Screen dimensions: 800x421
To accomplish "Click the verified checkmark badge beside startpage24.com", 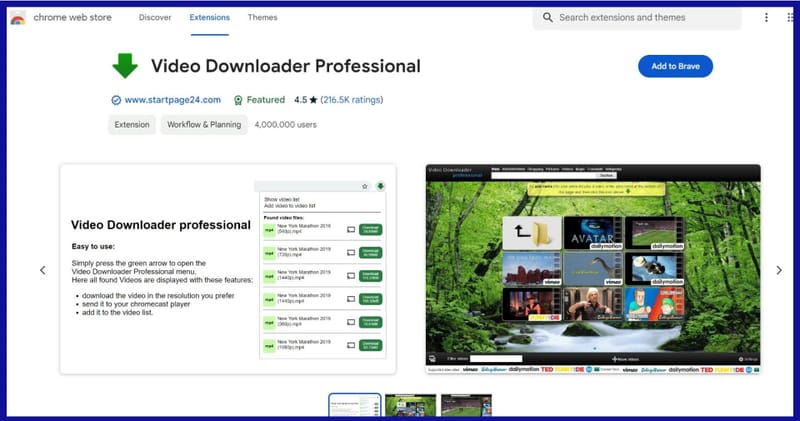I will (116, 100).
